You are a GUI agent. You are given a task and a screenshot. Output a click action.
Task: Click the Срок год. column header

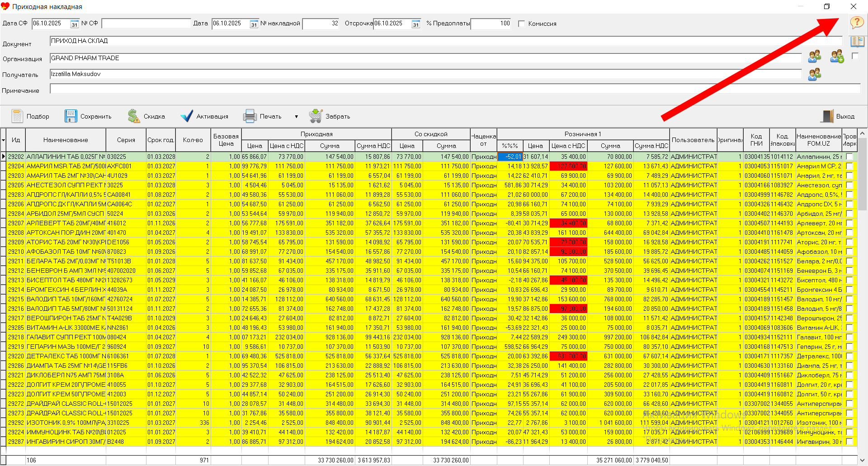[x=160, y=140]
